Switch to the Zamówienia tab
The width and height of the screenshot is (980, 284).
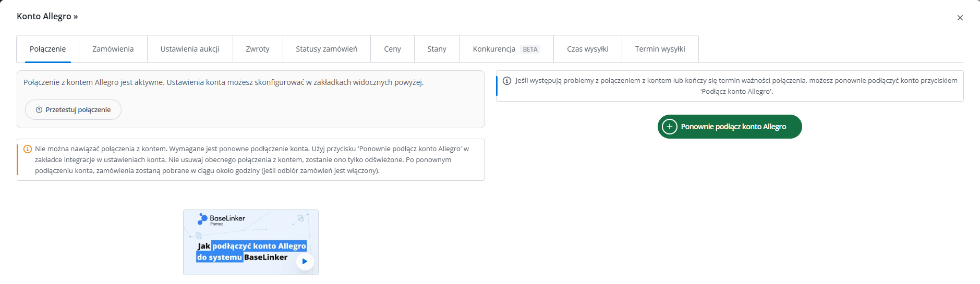click(113, 49)
